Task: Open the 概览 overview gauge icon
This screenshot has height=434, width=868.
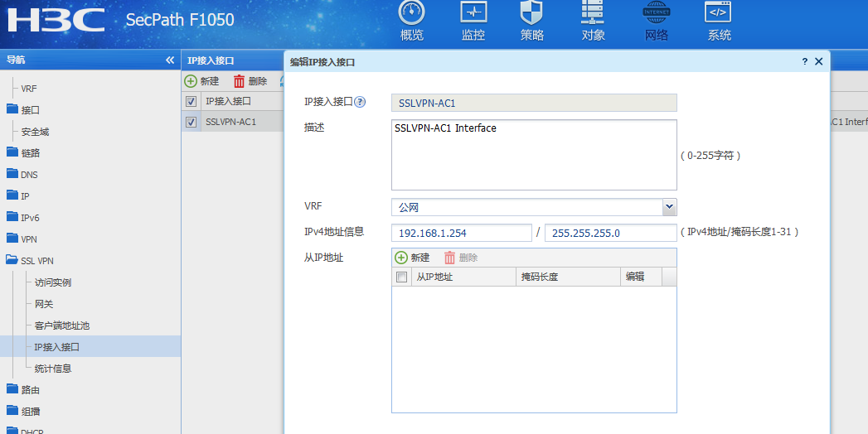Action: [411, 12]
